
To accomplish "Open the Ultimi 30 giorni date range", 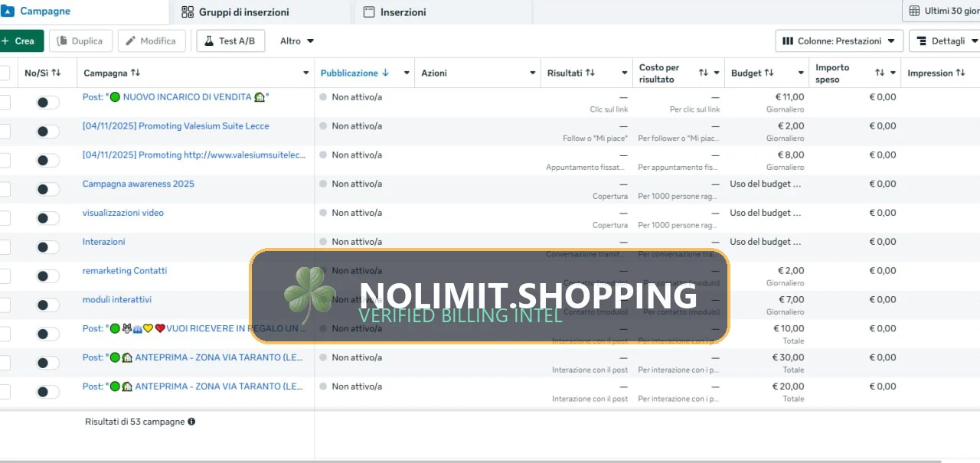I will click(x=942, y=11).
